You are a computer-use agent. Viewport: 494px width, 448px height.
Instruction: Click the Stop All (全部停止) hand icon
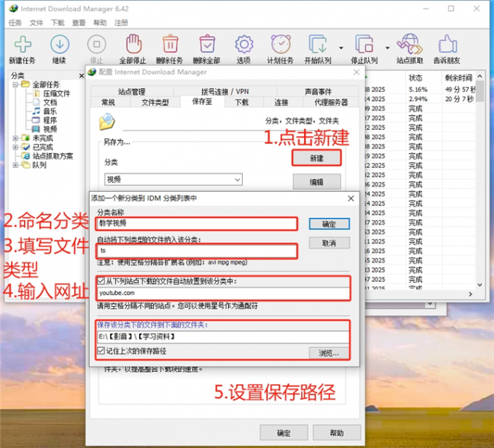(134, 44)
